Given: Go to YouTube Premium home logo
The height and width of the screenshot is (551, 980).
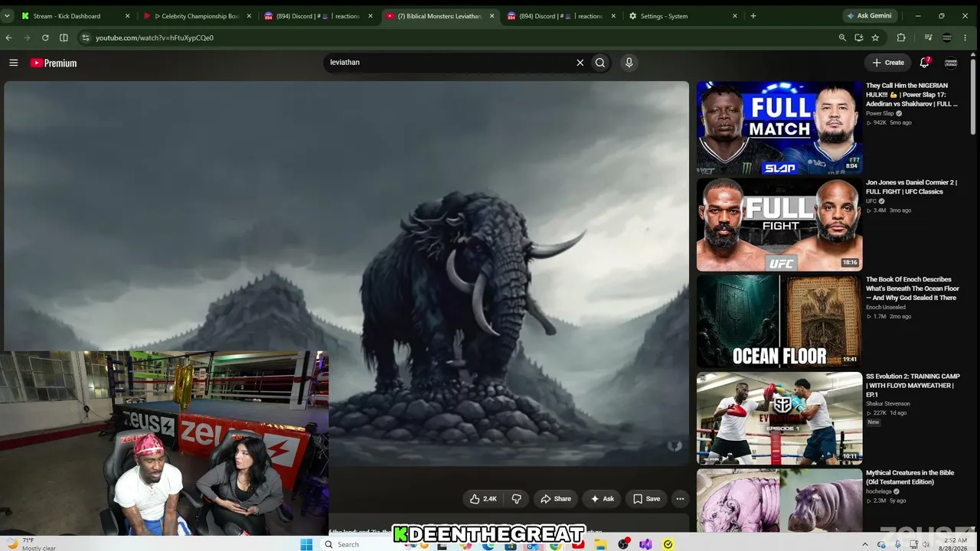Looking at the screenshot, I should (54, 63).
